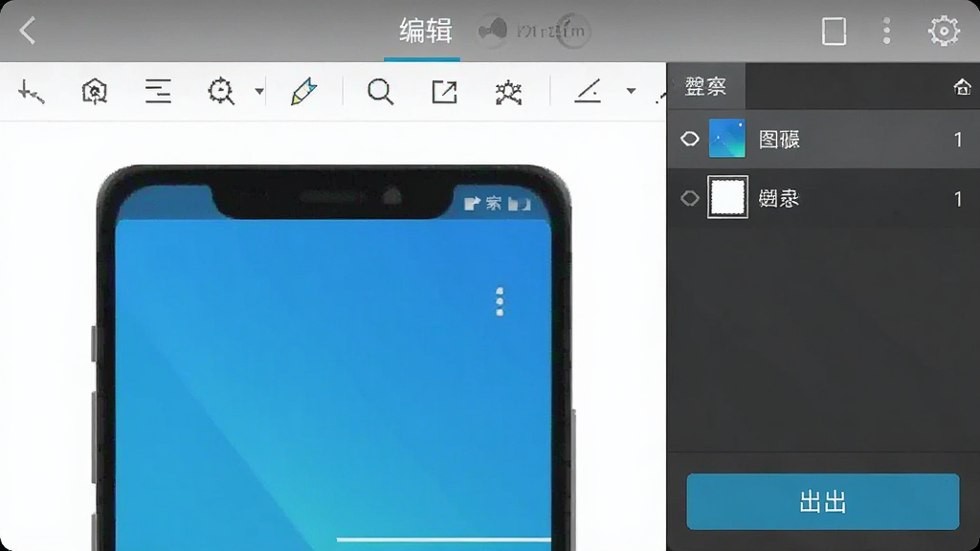980x551 pixels.
Task: Go back using the top-left arrow
Action: click(x=28, y=31)
